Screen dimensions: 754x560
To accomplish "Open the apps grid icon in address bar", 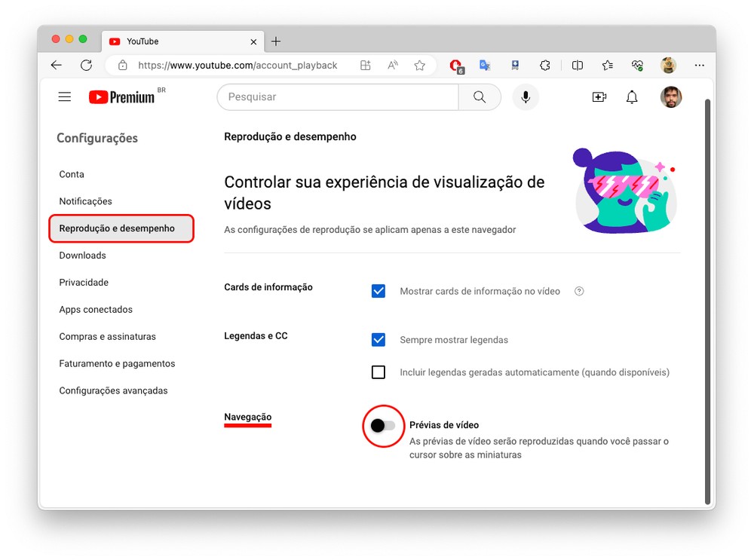I will [x=366, y=66].
